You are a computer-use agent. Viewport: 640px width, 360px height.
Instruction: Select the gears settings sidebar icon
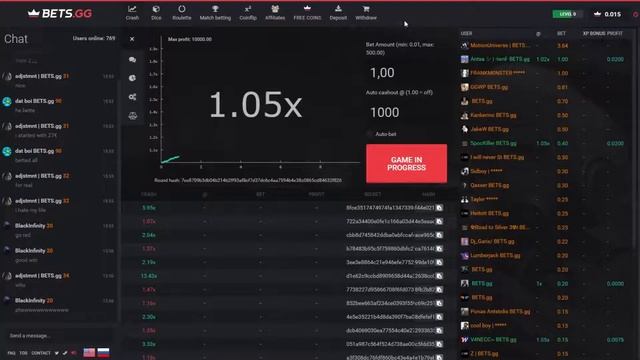(132, 97)
